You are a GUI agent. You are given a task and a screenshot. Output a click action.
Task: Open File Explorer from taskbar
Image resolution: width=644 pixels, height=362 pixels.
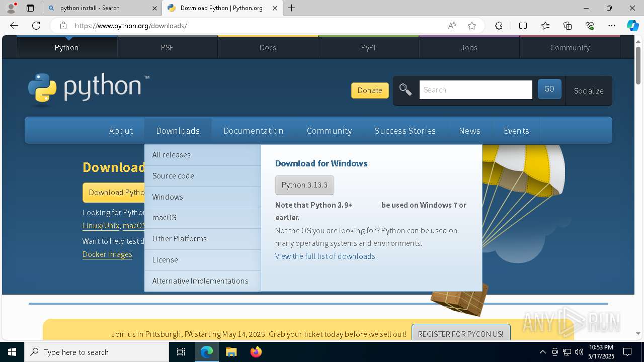[x=231, y=352]
